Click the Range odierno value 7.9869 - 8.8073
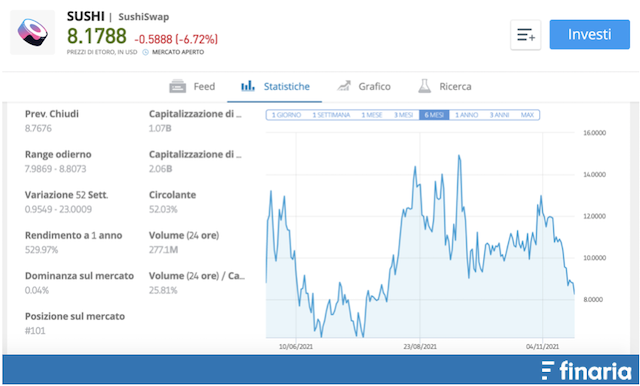The height and width of the screenshot is (386, 640). [x=56, y=169]
